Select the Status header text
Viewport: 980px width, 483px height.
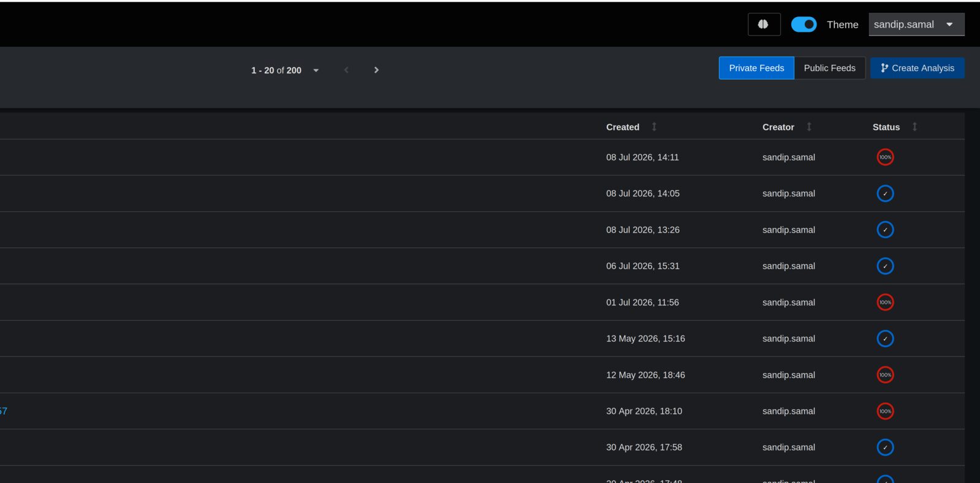pos(886,127)
